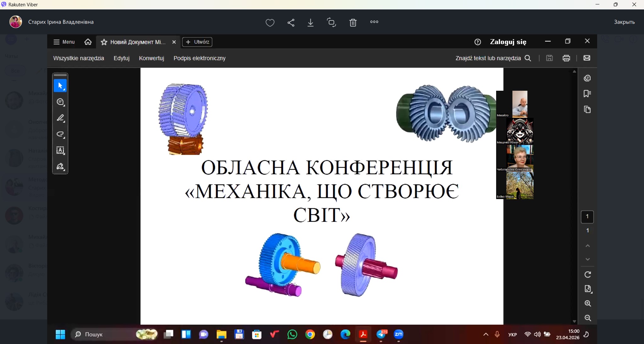The height and width of the screenshot is (344, 644).
Task: Select the text box tool
Action: tap(60, 150)
